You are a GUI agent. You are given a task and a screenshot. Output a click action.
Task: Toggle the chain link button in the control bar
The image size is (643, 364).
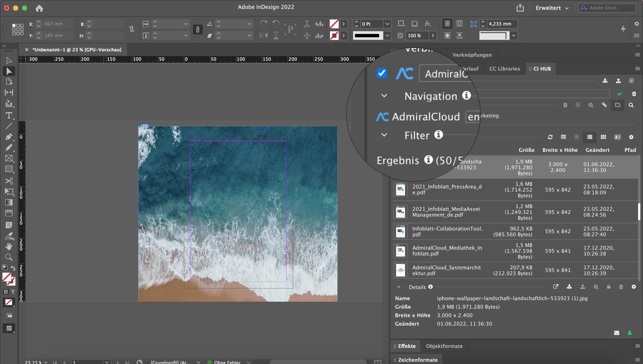[197, 30]
